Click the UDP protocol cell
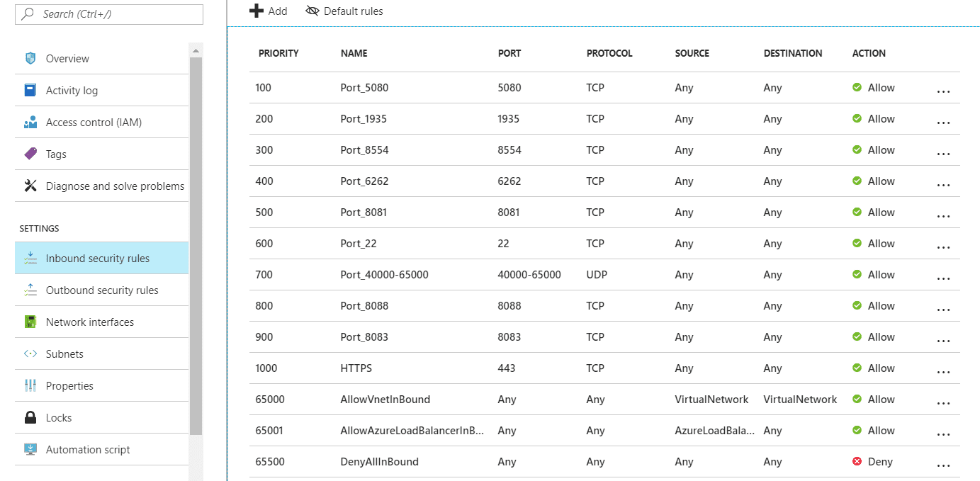Viewport: 980px width, 481px height. [597, 274]
